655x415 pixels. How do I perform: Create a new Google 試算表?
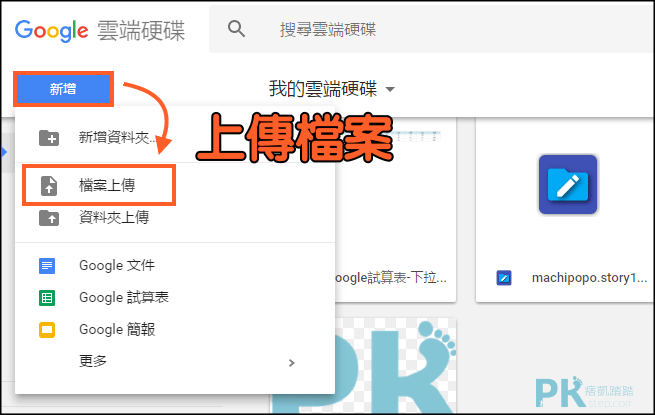tap(124, 297)
